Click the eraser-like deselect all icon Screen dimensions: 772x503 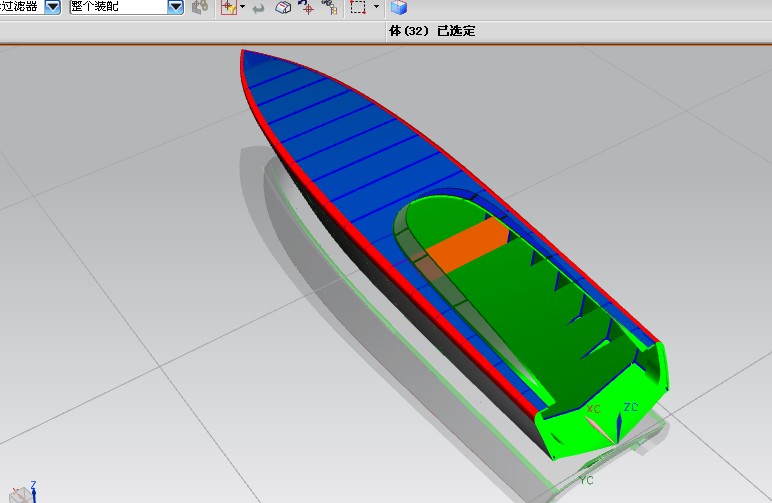(x=283, y=7)
